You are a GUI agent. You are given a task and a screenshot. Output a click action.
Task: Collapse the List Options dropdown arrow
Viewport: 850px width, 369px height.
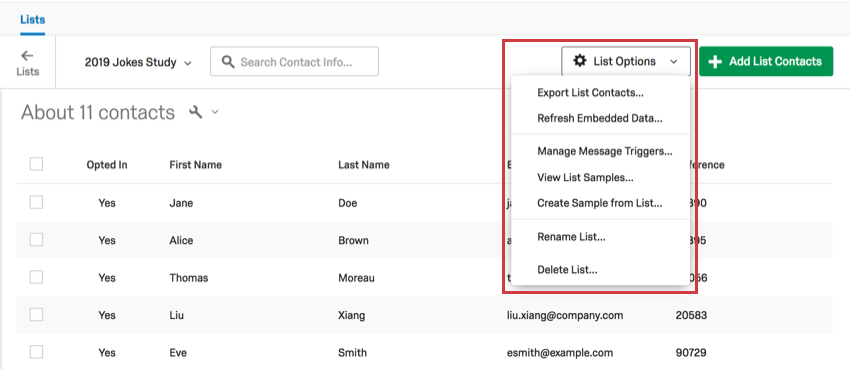[x=673, y=62]
